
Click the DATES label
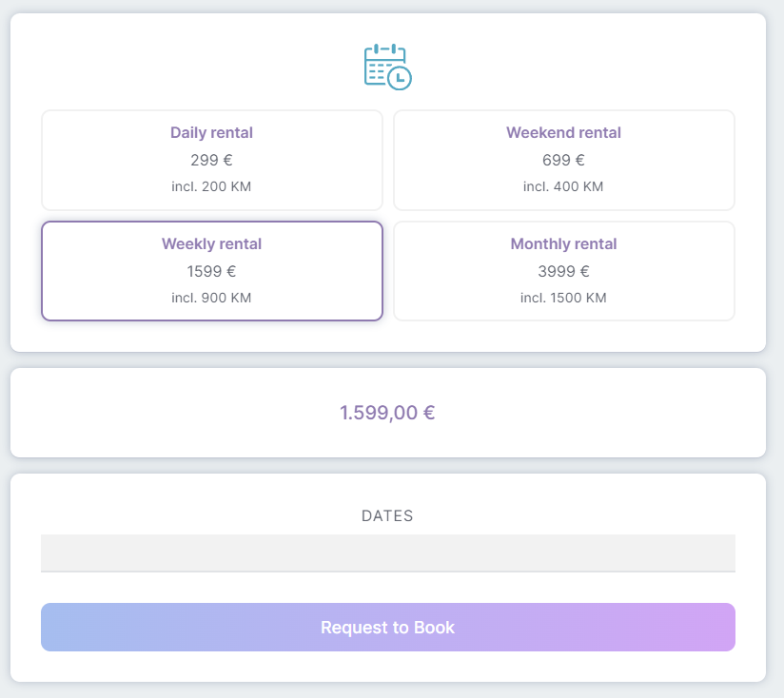[x=387, y=515]
